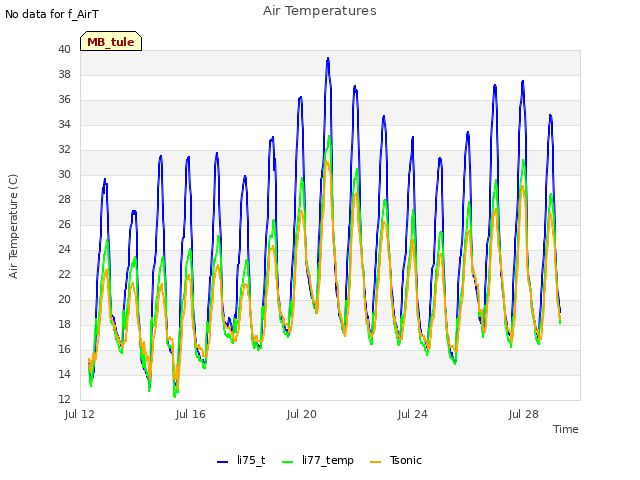The height and width of the screenshot is (480, 640).
Task: Click the Time axis label
Action: click(565, 429)
